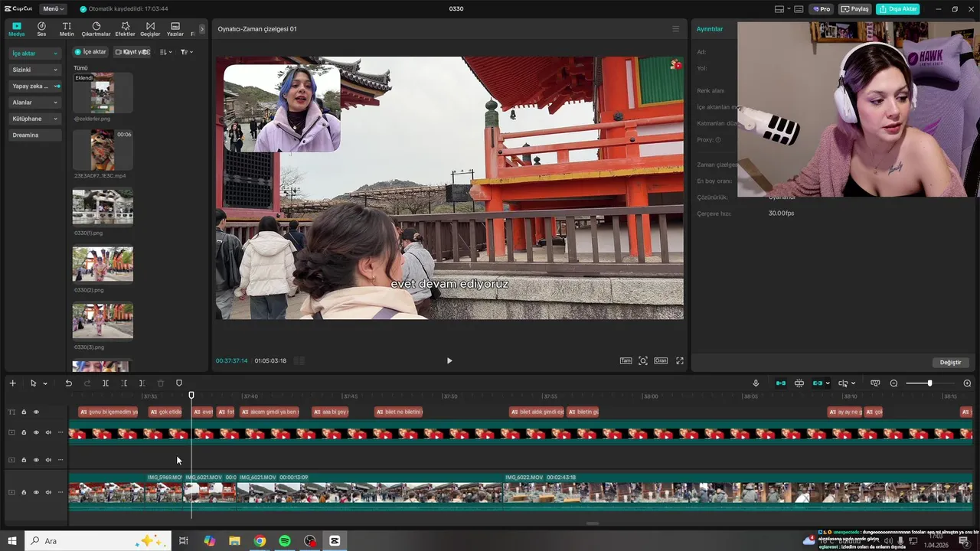
Task: Select the 00:06 mp4 video thumbnail
Action: coord(103,150)
